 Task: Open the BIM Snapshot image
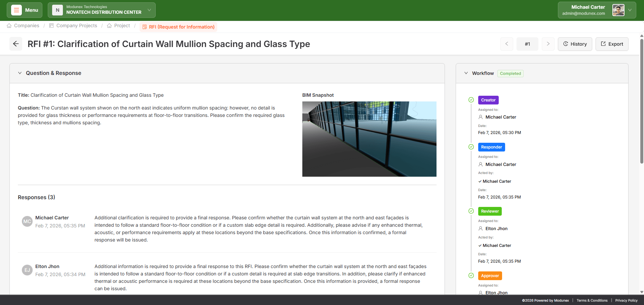(369, 139)
